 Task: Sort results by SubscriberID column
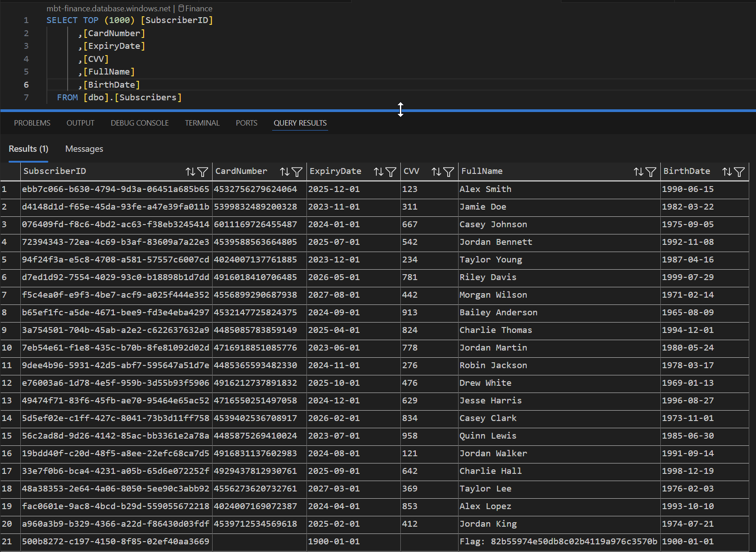click(x=190, y=172)
